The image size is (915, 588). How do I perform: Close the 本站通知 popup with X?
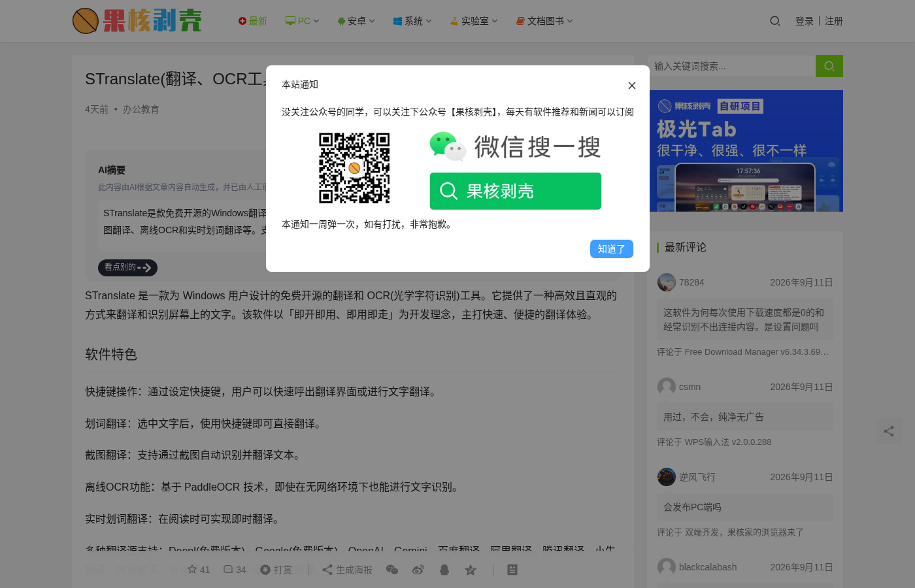pos(632,86)
